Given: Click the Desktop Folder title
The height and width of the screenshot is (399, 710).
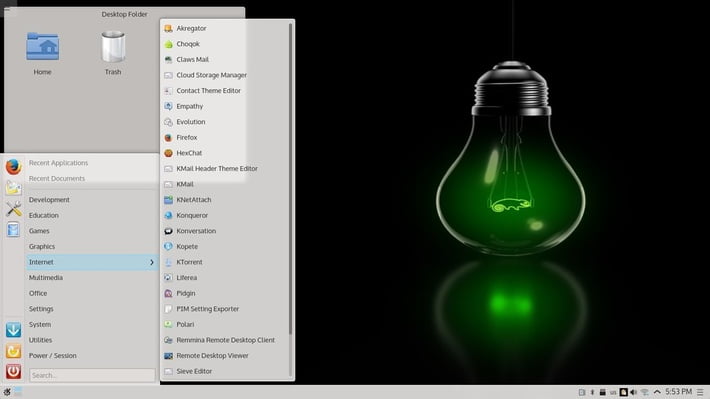Looking at the screenshot, I should [x=125, y=14].
